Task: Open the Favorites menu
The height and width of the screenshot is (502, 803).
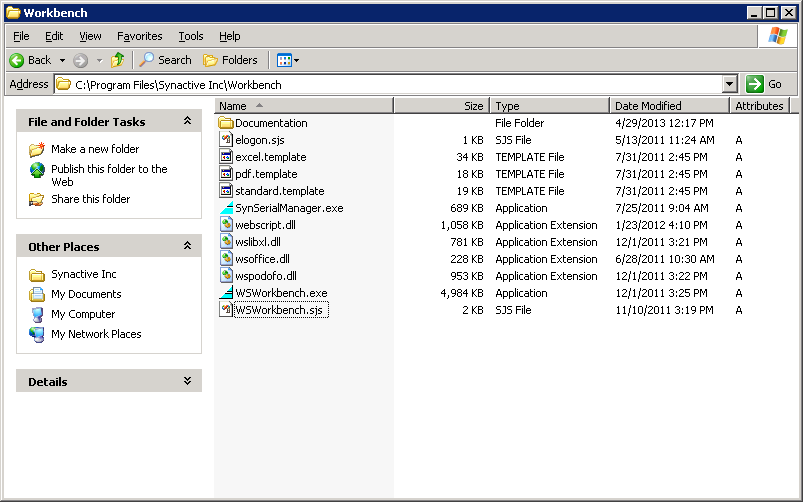Action: 139,36
